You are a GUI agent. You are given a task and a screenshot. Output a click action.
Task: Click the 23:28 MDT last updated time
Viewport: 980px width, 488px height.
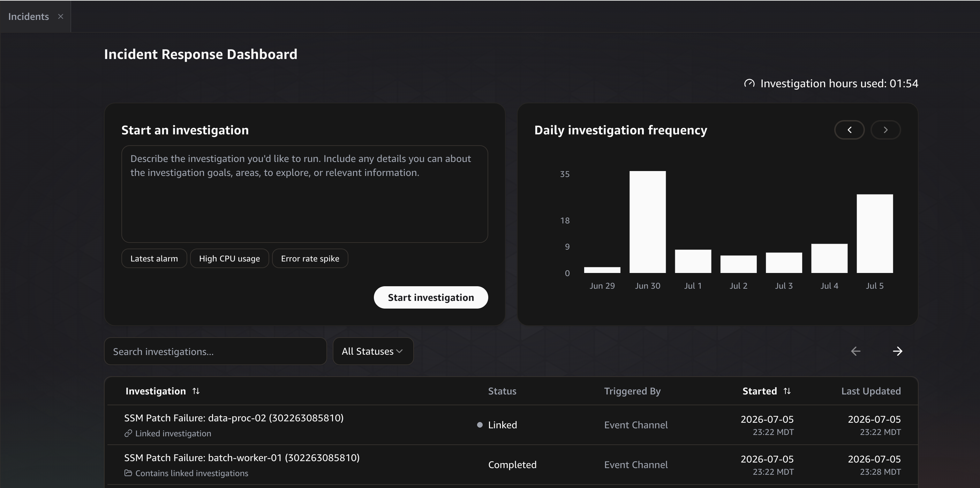tap(880, 472)
